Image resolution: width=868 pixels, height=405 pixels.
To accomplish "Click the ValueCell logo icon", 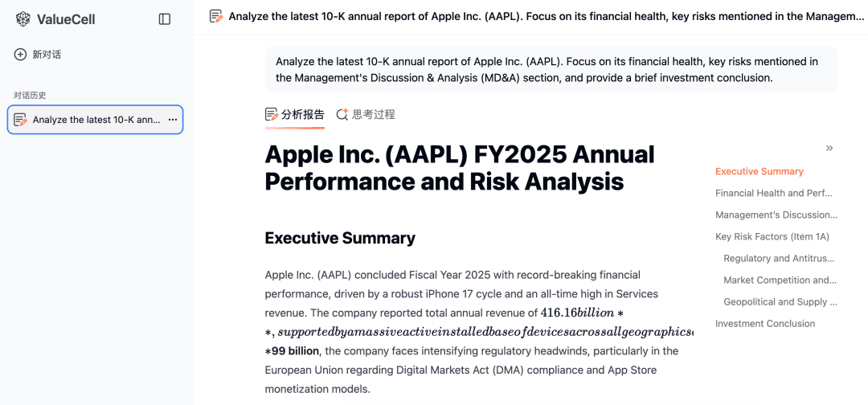I will (x=23, y=19).
